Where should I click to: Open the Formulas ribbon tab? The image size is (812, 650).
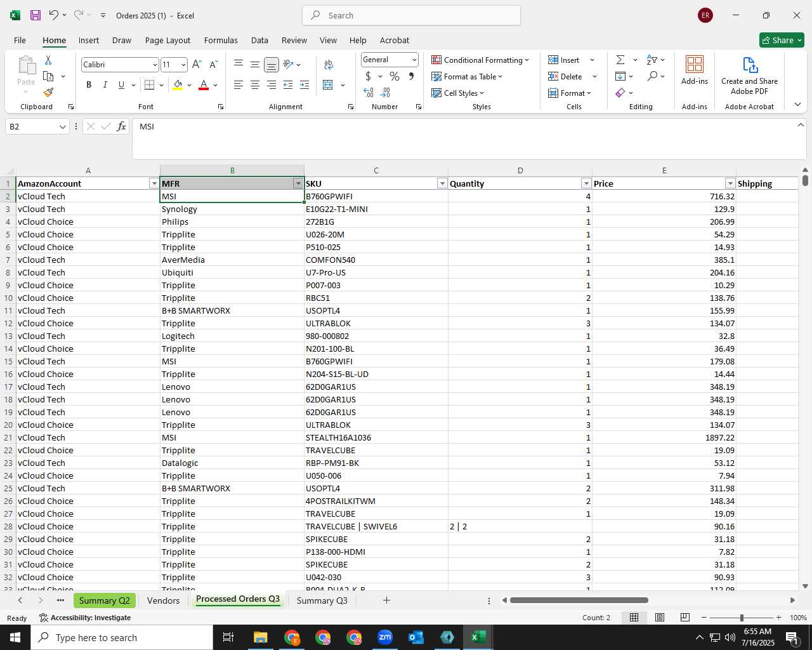[x=221, y=40]
